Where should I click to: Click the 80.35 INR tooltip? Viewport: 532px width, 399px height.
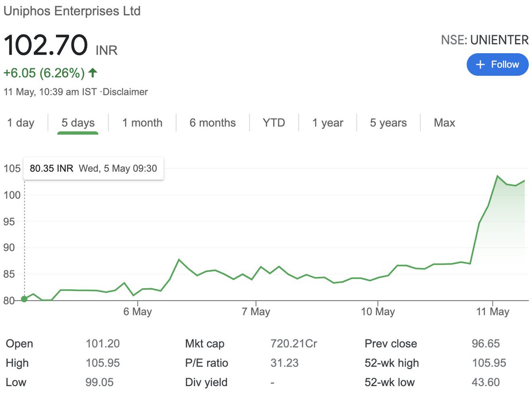click(x=94, y=168)
